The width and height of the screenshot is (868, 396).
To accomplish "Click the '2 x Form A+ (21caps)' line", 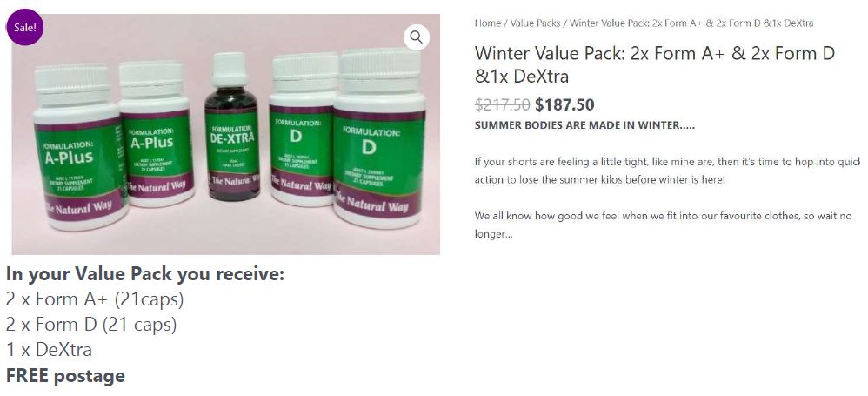I will [95, 299].
